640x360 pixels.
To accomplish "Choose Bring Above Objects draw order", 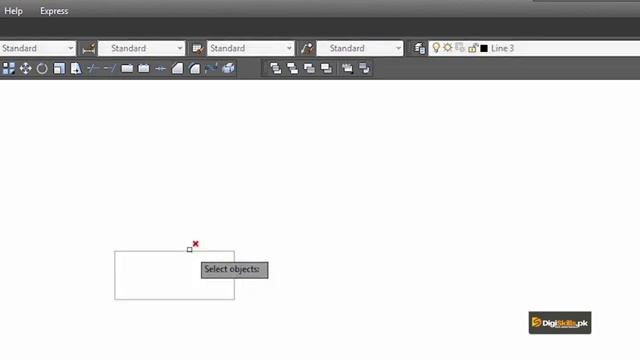I will [309, 68].
